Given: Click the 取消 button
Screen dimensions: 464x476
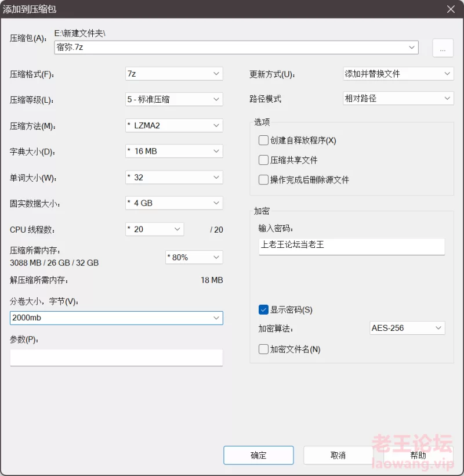Looking at the screenshot, I should click(338, 455).
